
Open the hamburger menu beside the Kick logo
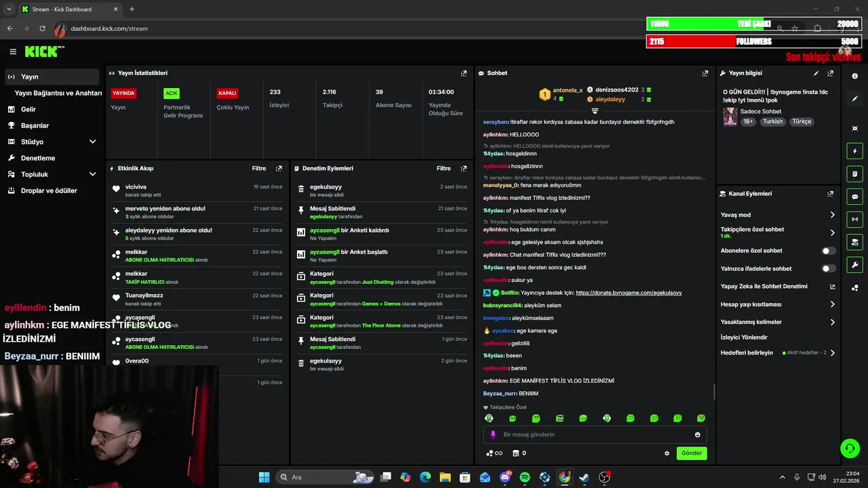pos(13,52)
